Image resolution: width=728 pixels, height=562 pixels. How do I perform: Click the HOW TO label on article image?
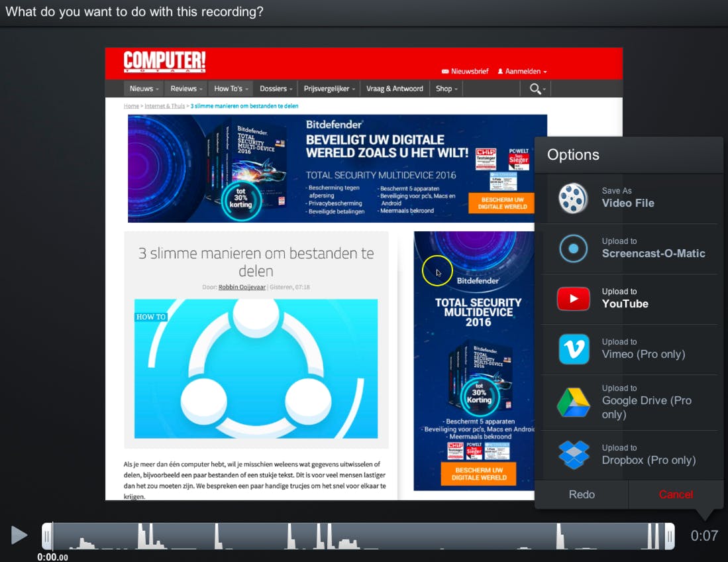pos(151,317)
